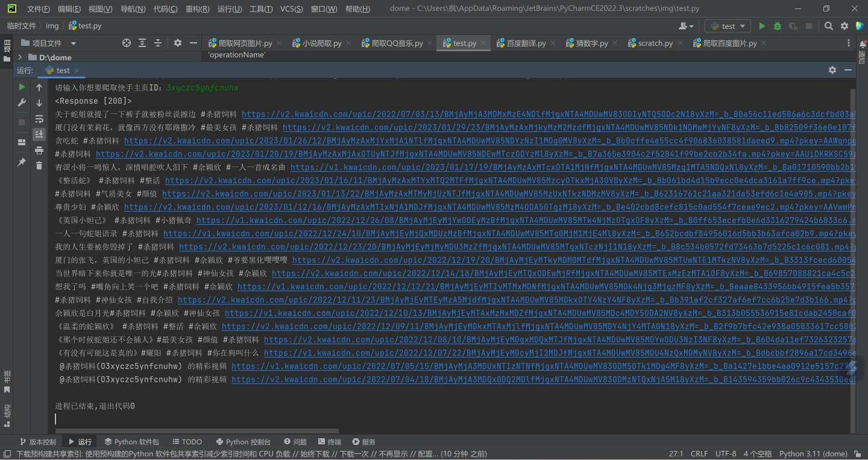Print console output with the printer icon
Image resolution: width=868 pixels, height=460 pixels.
coord(39,149)
